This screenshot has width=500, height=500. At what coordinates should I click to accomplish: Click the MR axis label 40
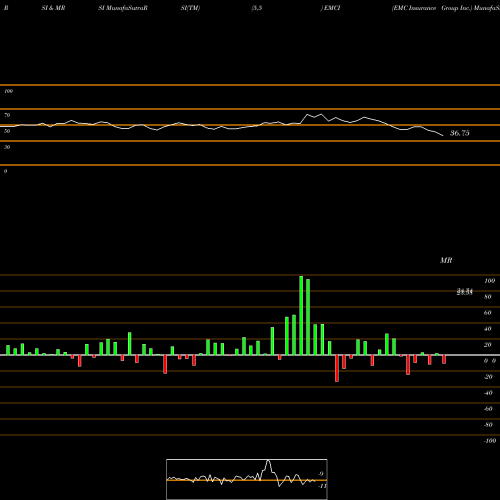pyautogui.click(x=488, y=329)
